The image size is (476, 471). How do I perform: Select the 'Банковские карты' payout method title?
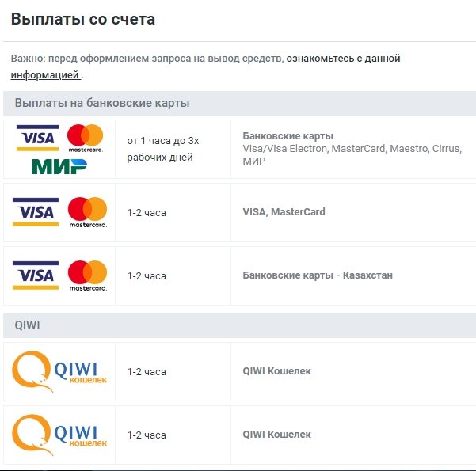coord(288,136)
